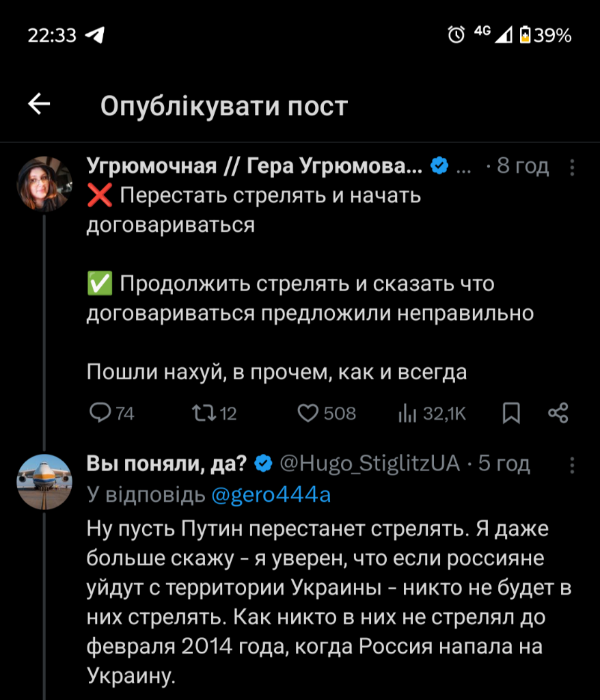Open replies on Угрюмочная's post
Screen dimensions: 600x700
coord(112,412)
